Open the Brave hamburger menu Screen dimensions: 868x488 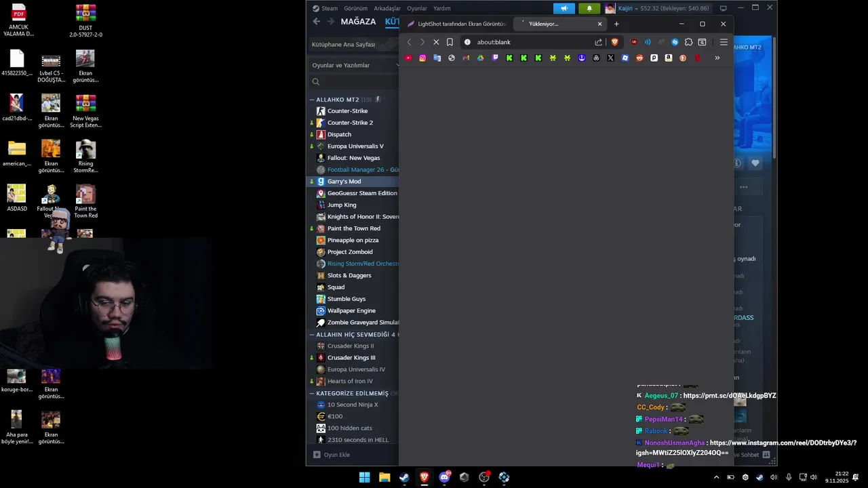724,42
